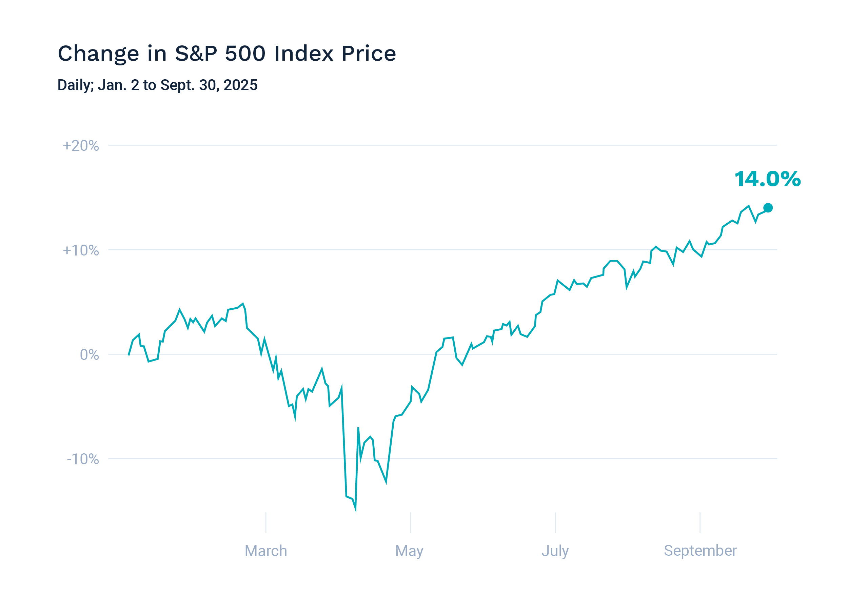Click the teal endpoint dot on the line
The image size is (868, 595).
[x=768, y=208]
